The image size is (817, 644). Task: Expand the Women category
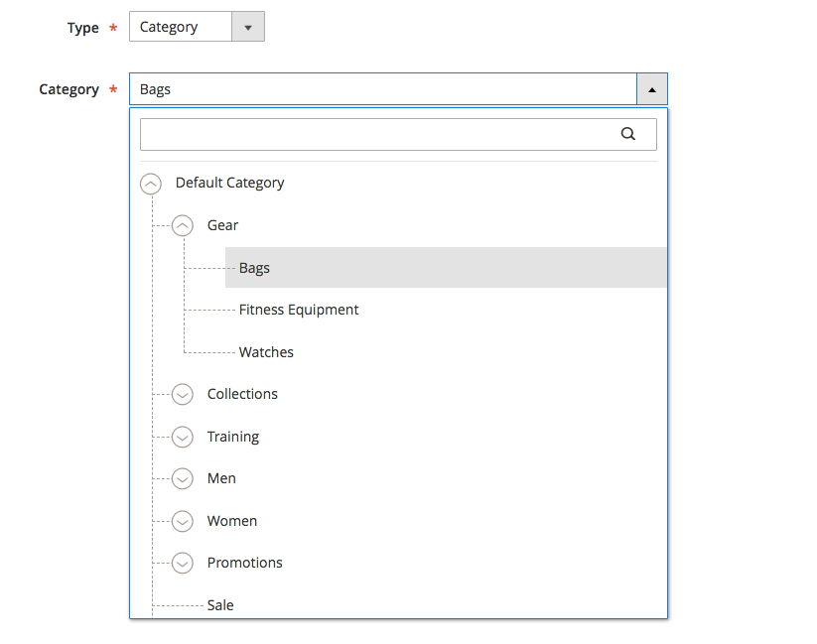click(x=183, y=521)
